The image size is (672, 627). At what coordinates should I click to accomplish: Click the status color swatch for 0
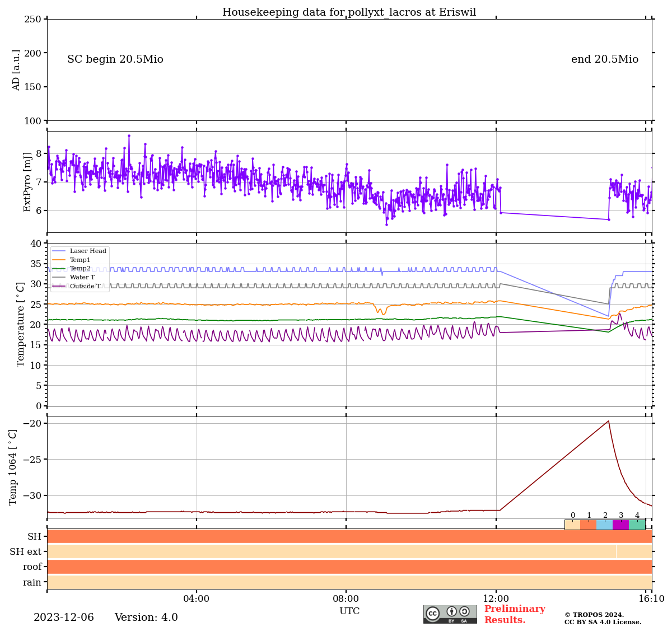(572, 525)
